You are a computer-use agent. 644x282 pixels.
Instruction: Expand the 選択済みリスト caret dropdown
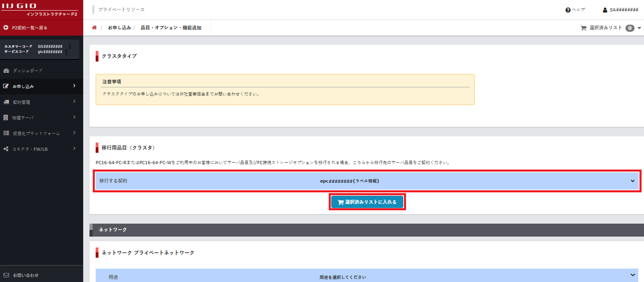coord(639,28)
